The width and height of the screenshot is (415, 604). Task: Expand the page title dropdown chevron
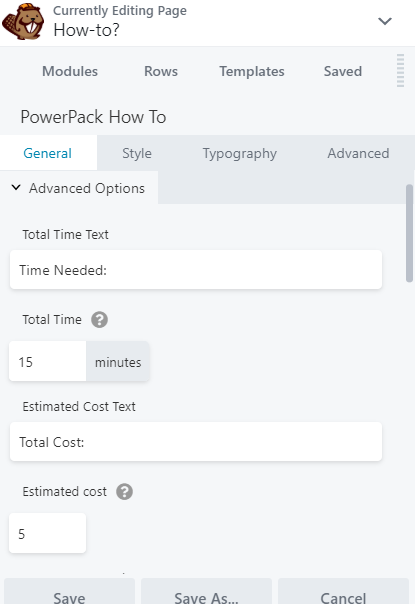(385, 21)
